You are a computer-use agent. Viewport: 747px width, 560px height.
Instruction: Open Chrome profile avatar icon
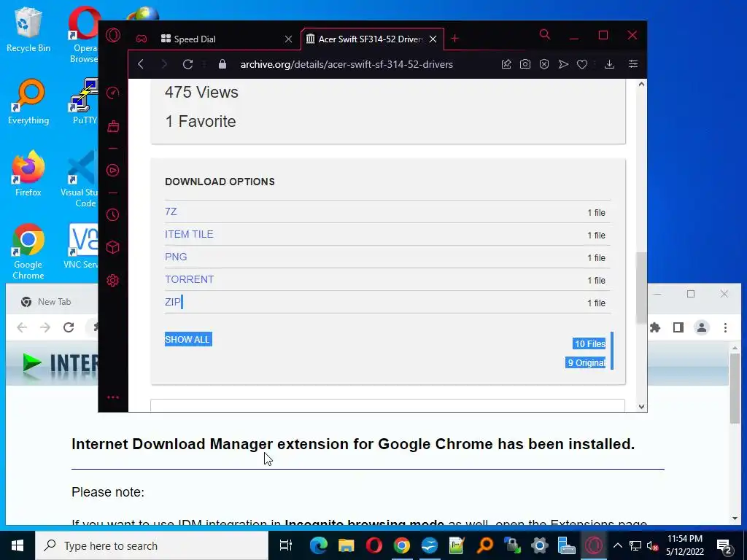click(x=702, y=327)
